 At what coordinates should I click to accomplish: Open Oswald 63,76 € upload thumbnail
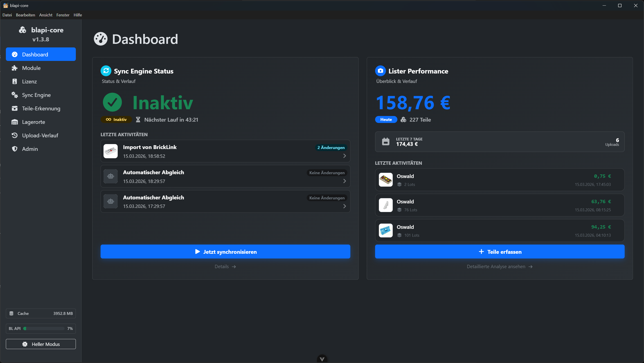[385, 205]
